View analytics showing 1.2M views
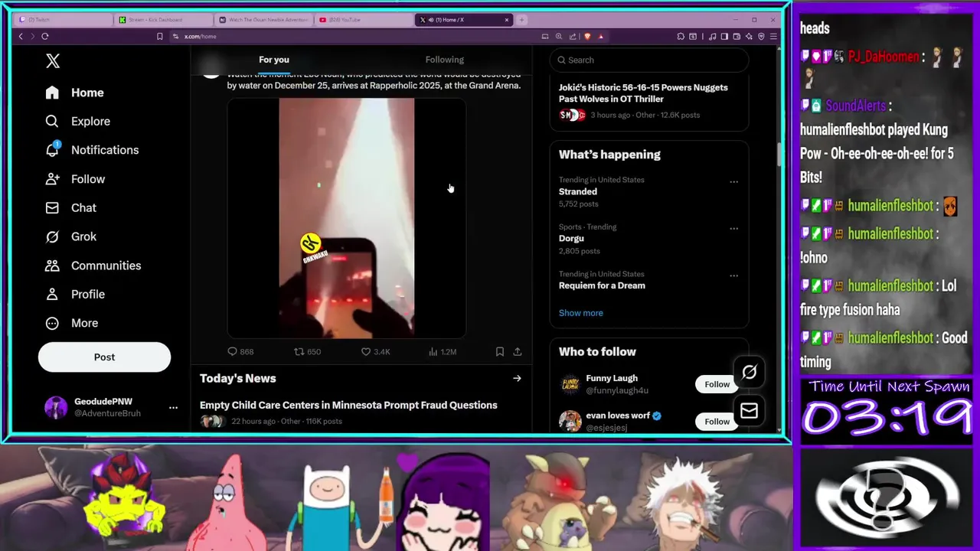Viewport: 980px width, 551px height. (443, 352)
